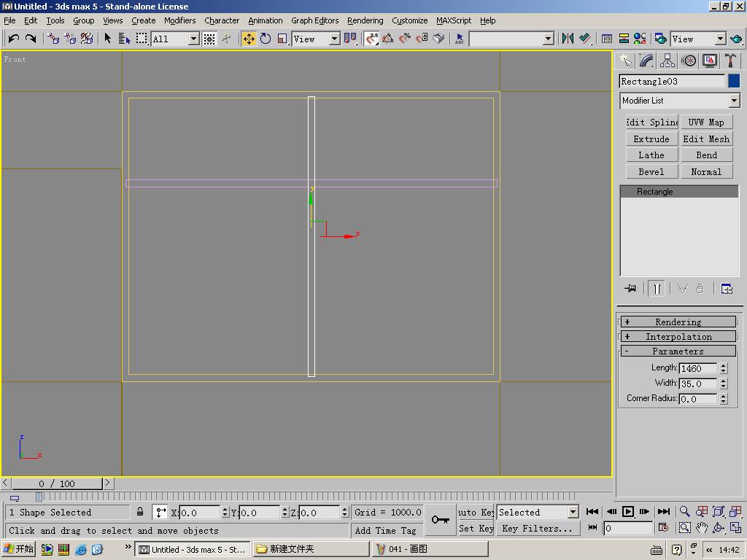Apply the Edit Spline modifier button
Viewport: 747px width, 560px height.
tap(651, 122)
